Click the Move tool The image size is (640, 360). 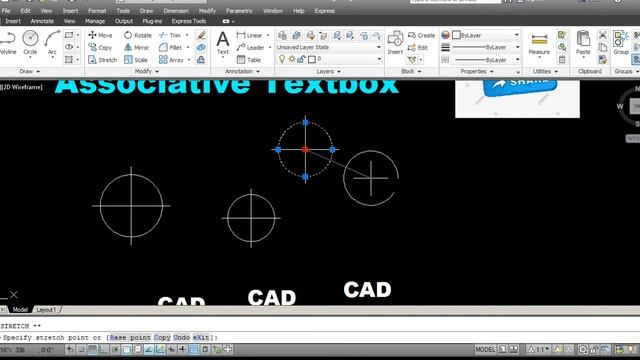[100, 35]
